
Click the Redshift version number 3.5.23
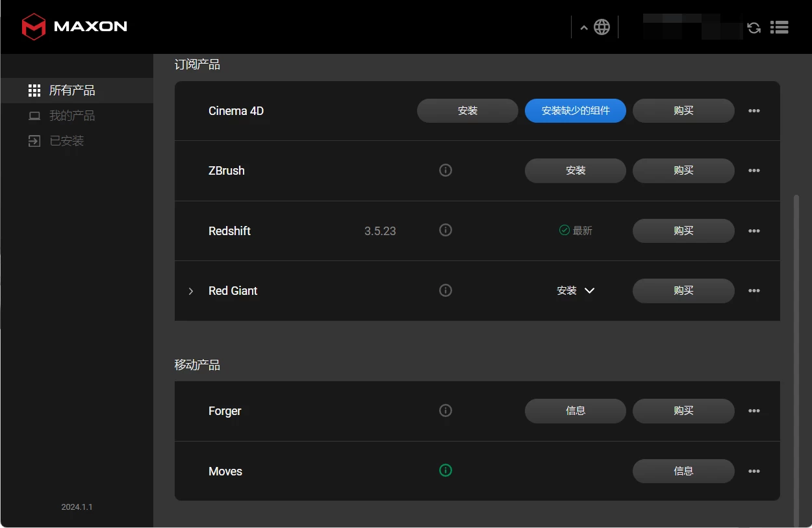point(380,231)
